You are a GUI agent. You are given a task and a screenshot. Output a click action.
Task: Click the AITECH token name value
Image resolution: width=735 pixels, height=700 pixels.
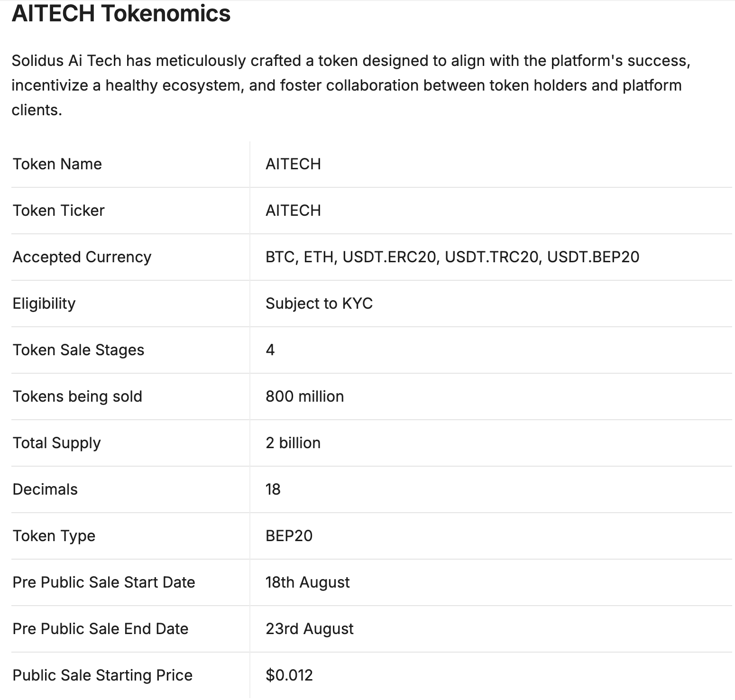click(293, 164)
